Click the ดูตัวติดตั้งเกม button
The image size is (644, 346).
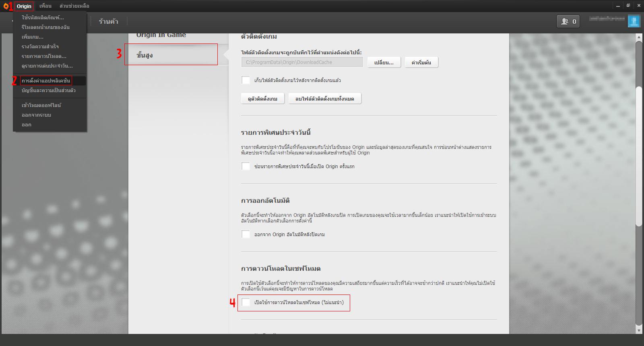click(x=263, y=99)
